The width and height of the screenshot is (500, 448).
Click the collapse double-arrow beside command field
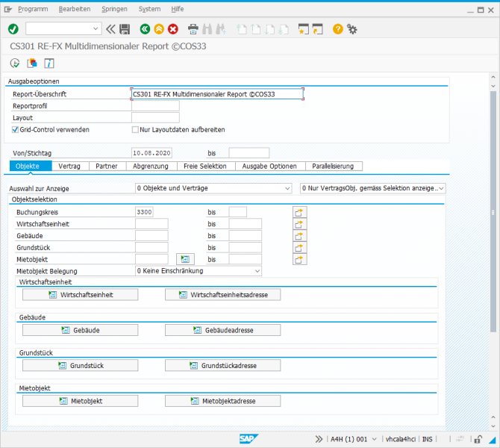click(x=110, y=29)
